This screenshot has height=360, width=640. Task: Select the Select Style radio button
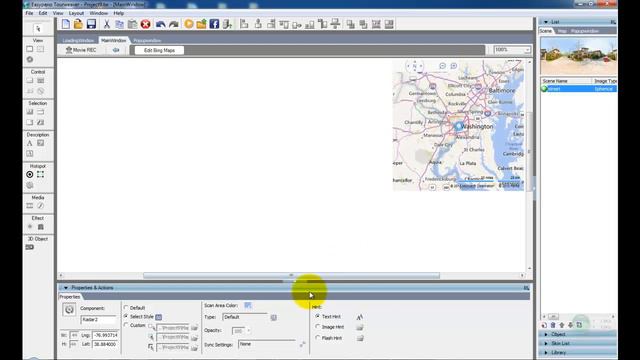coord(126,316)
